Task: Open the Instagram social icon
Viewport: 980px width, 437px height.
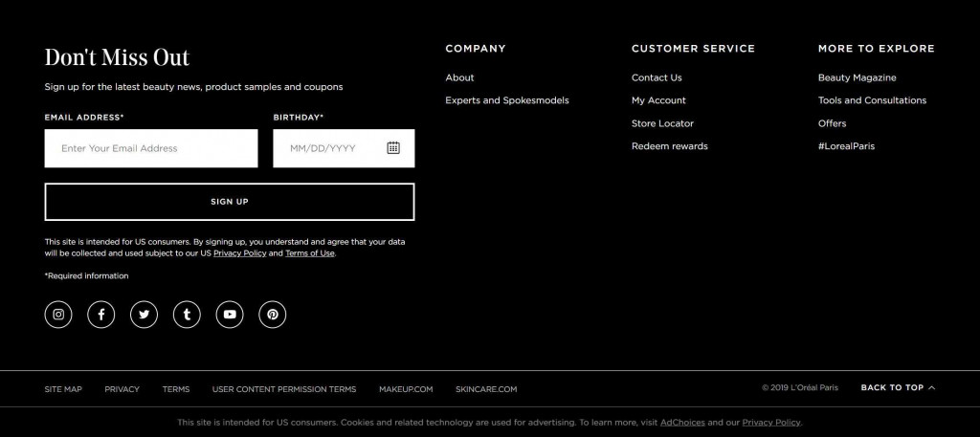Action: click(x=58, y=315)
